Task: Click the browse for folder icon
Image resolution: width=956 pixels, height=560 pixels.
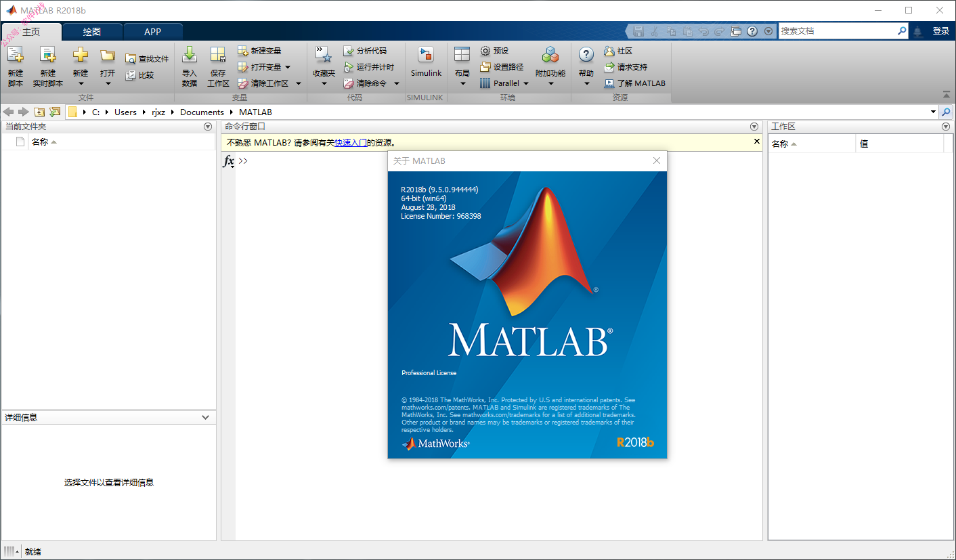Action: point(55,112)
